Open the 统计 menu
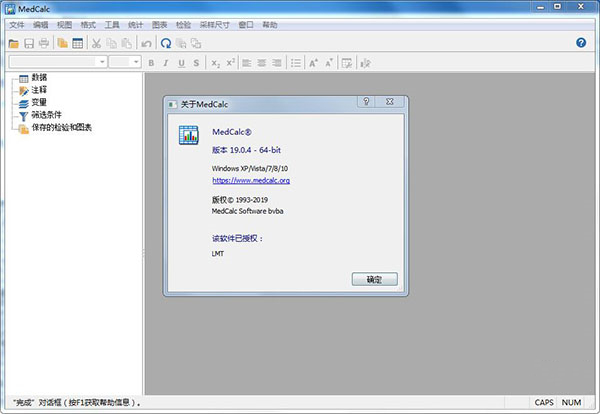This screenshot has width=600, height=414. (135, 25)
